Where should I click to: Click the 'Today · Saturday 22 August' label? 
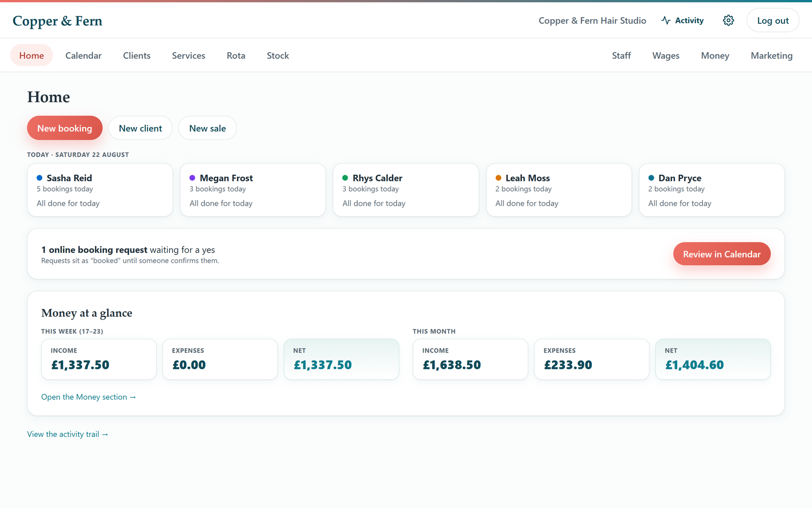point(78,154)
